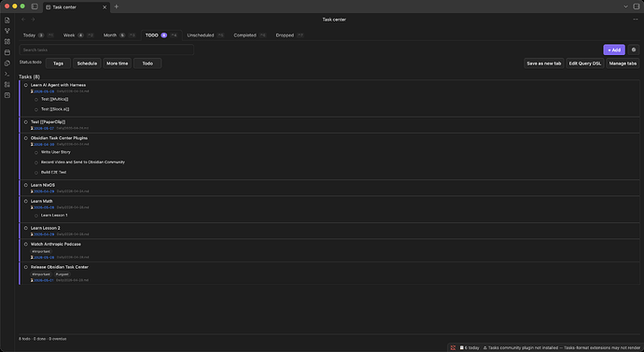Toggle the right sidebar panel icon
Viewport: 644px width, 352px height.
(637, 7)
